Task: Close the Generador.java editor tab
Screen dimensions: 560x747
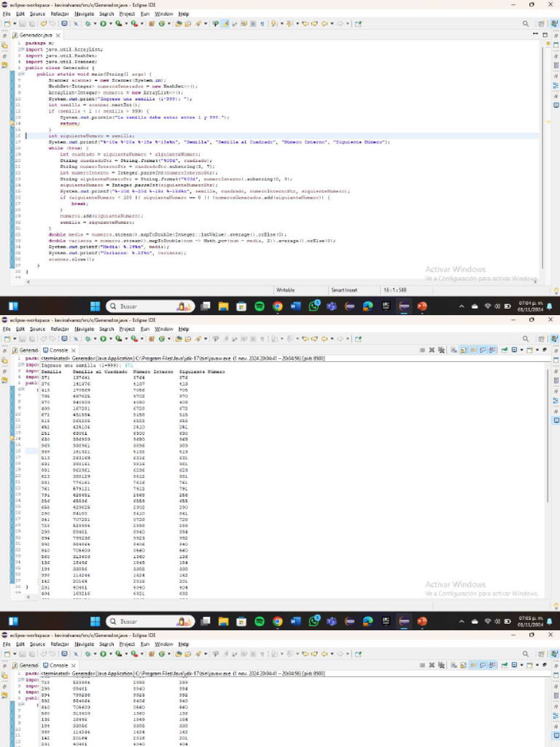Action: 58,35
